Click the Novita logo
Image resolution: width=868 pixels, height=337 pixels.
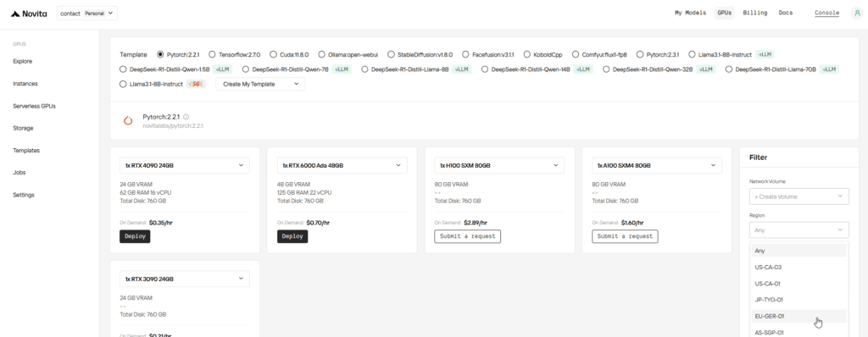point(28,13)
